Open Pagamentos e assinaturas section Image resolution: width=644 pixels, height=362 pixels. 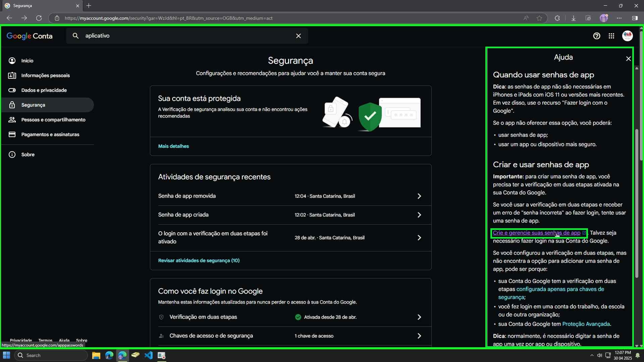48,134
